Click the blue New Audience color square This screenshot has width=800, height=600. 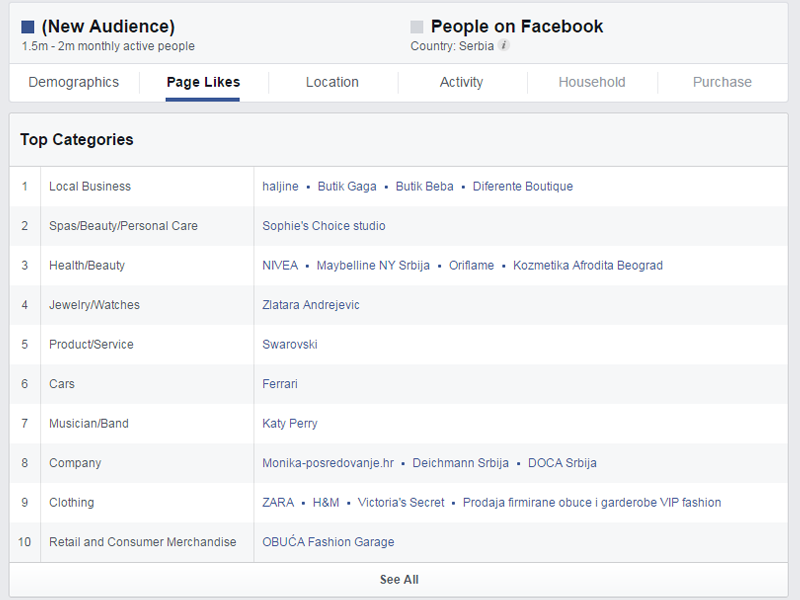tap(28, 27)
